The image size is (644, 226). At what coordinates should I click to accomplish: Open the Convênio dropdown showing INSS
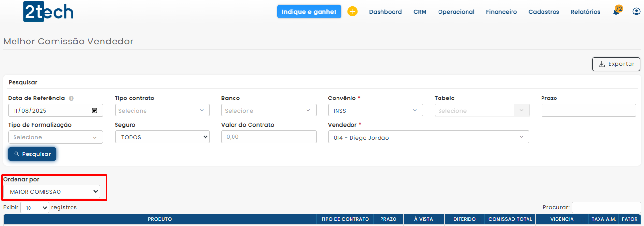coord(375,111)
